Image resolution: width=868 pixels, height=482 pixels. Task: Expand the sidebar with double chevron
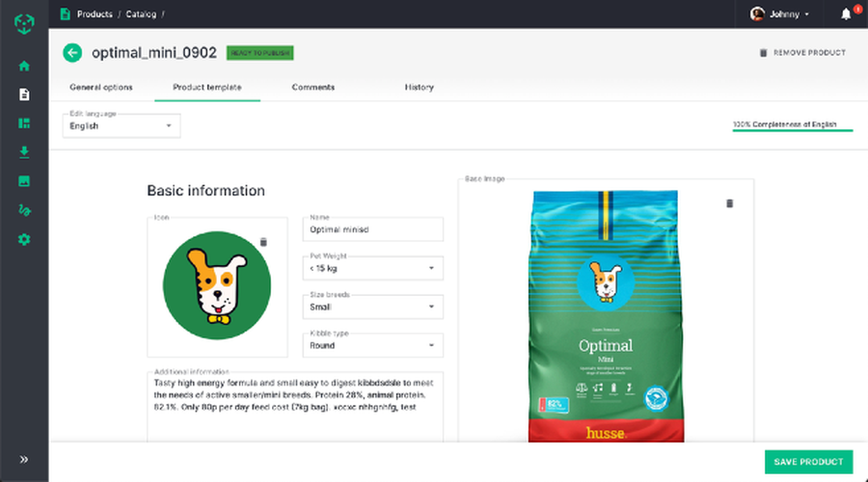click(x=24, y=459)
